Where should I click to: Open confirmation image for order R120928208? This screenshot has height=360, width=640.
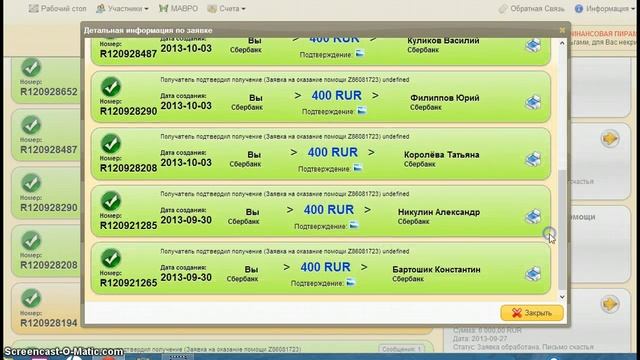point(358,168)
